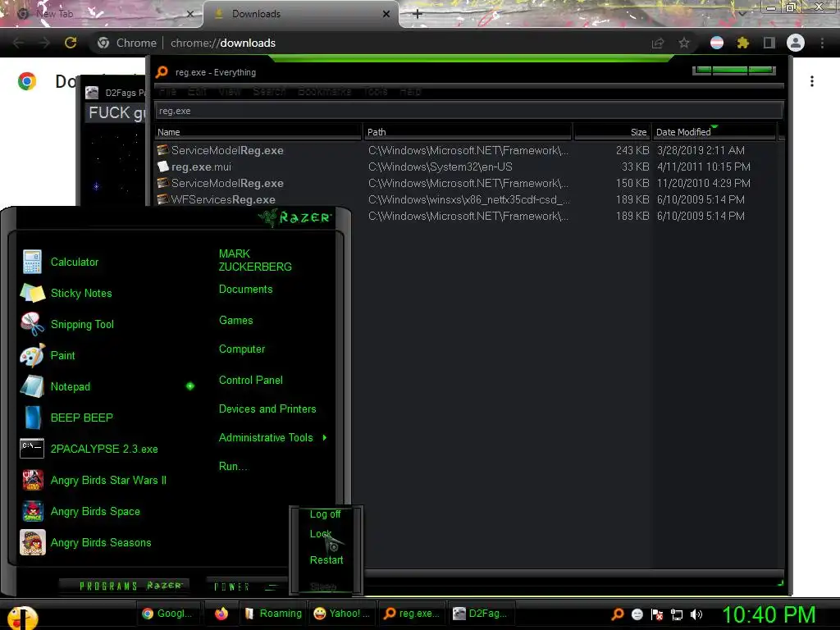This screenshot has height=630, width=840.
Task: Open Angry Birds Space game icon
Action: pyautogui.click(x=32, y=511)
